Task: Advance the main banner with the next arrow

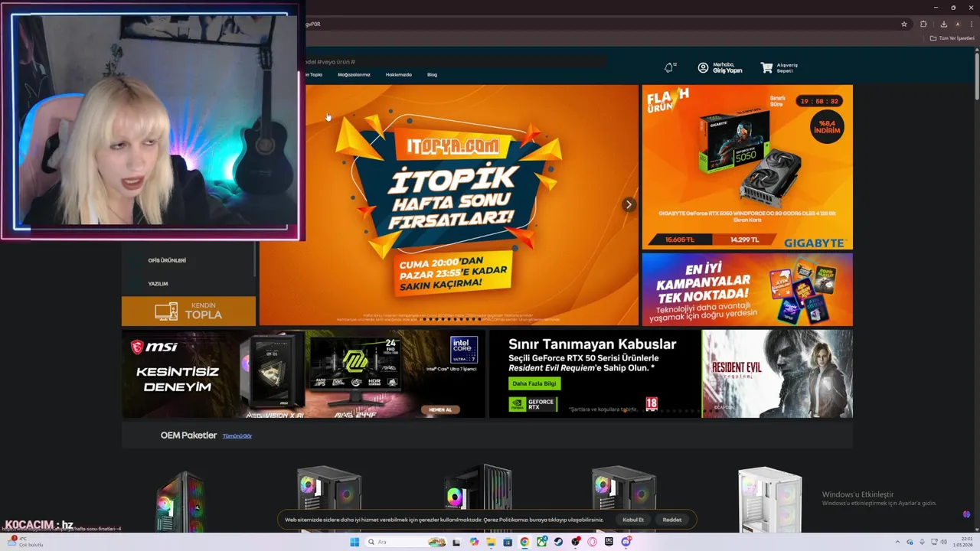Action: point(629,204)
